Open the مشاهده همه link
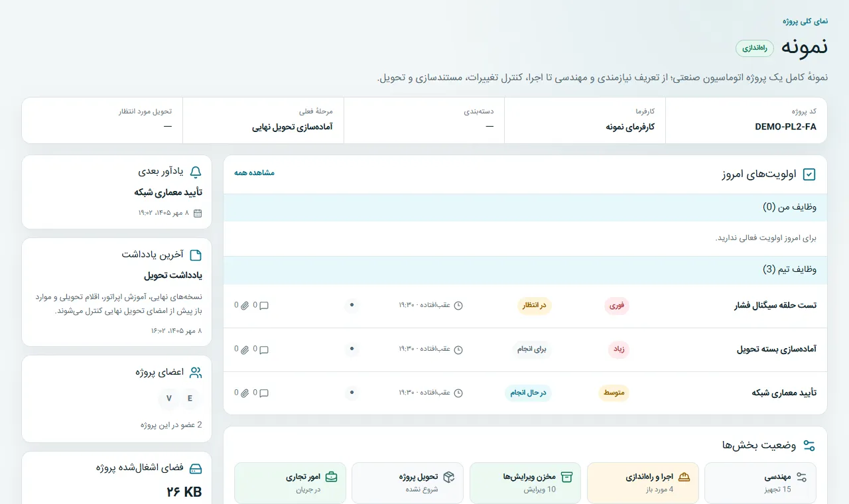This screenshot has width=849, height=504. click(254, 173)
